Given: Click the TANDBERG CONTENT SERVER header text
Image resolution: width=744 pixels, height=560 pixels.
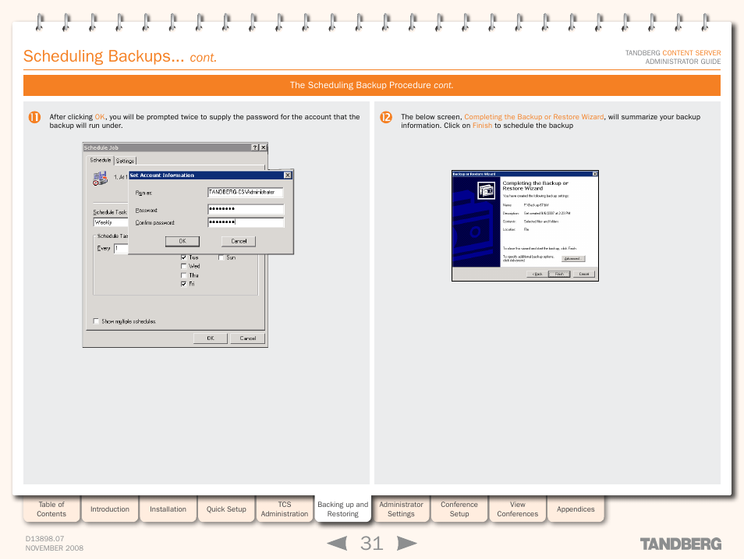Looking at the screenshot, I should tap(673, 53).
